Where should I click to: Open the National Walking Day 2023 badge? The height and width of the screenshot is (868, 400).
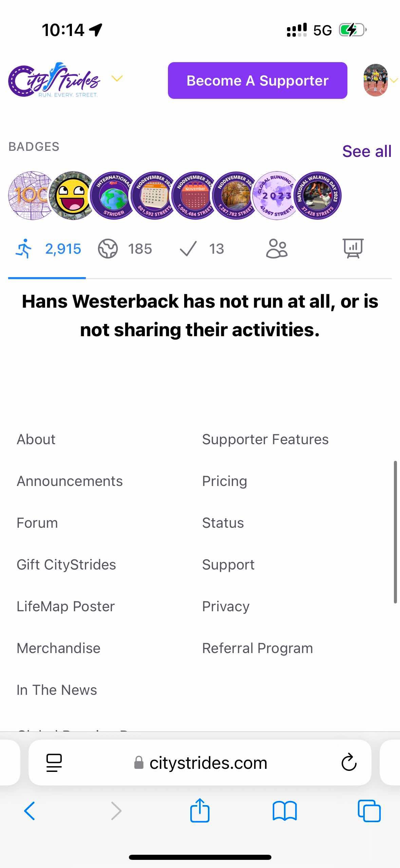[x=318, y=196]
